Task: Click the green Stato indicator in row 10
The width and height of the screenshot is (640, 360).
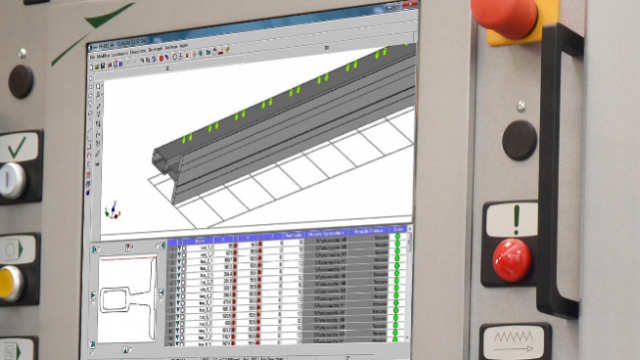Action: point(396,303)
